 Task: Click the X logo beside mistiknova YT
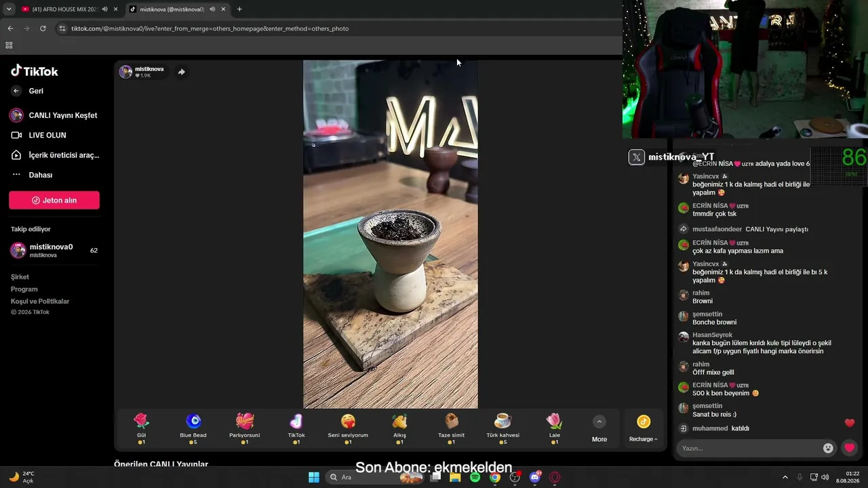point(636,157)
